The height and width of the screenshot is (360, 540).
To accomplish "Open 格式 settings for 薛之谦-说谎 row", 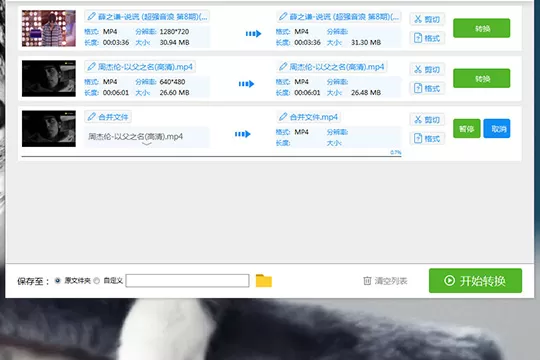I will click(427, 38).
